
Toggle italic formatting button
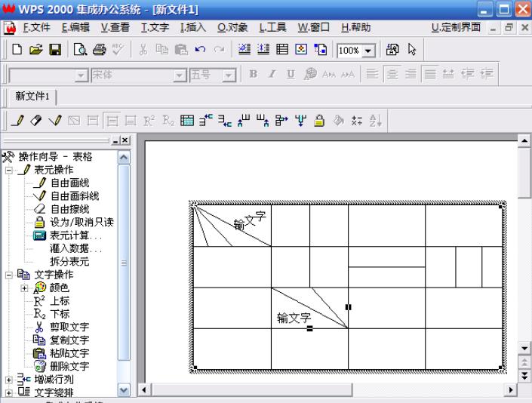(272, 74)
